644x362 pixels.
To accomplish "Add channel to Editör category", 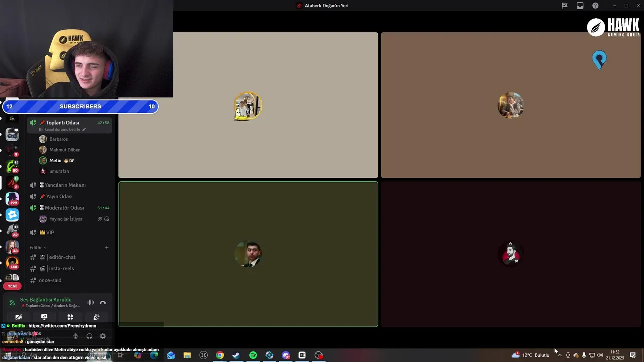I will point(107,248).
